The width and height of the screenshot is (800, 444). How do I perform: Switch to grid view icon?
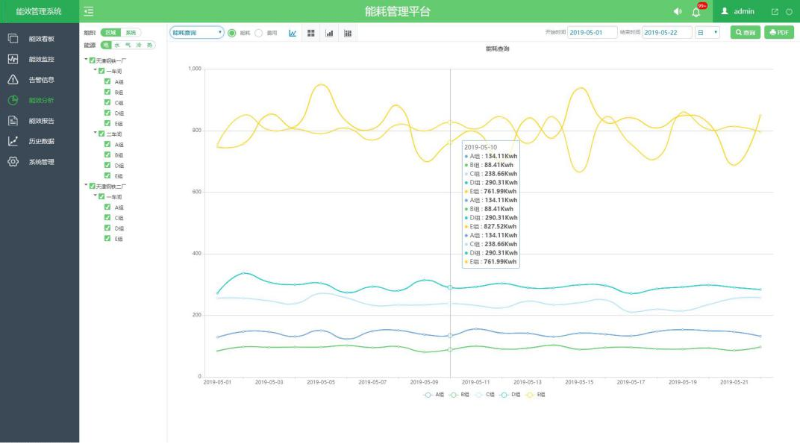(311, 33)
